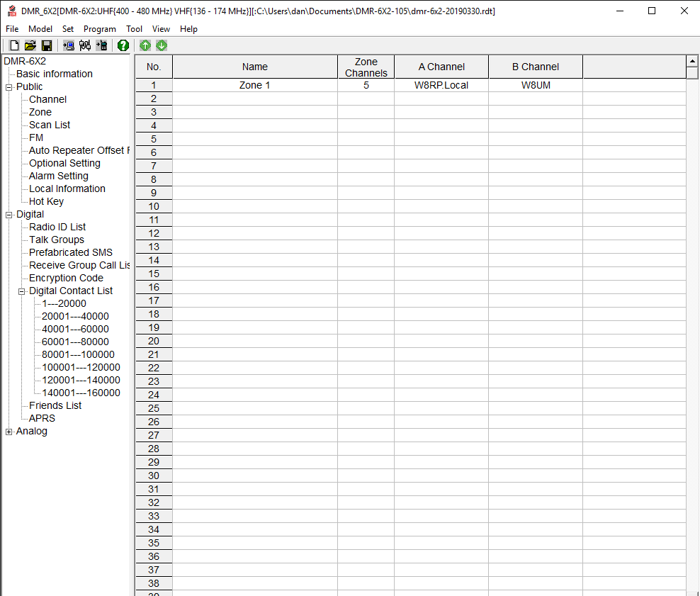Click the Read from radio to computer icon
The height and width of the screenshot is (596, 700).
tap(69, 45)
